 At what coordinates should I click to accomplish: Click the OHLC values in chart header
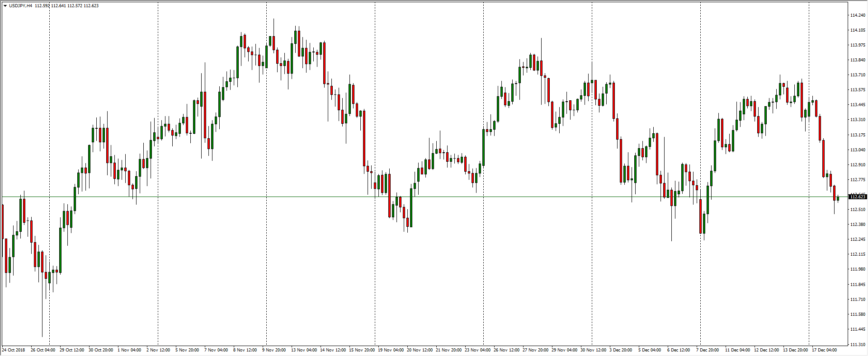[66, 6]
